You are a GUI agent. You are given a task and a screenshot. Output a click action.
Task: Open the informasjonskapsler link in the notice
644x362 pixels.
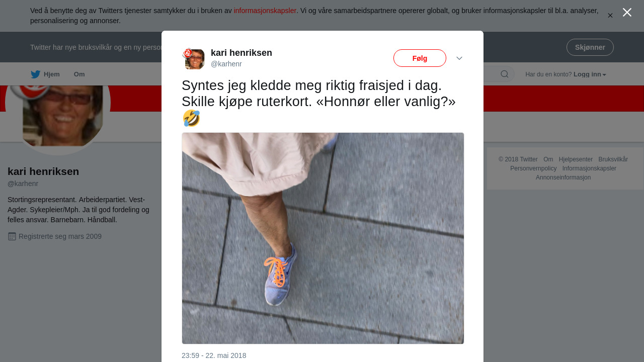265,11
